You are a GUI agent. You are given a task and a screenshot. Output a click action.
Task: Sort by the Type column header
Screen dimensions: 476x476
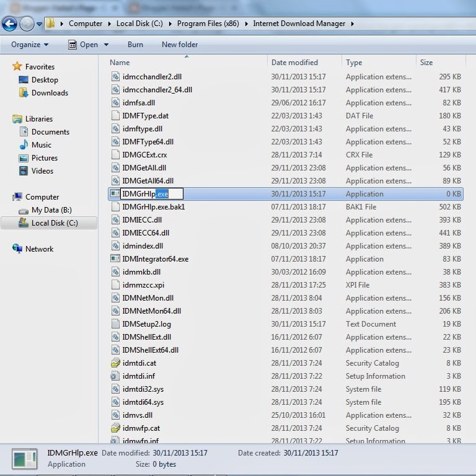(x=354, y=62)
